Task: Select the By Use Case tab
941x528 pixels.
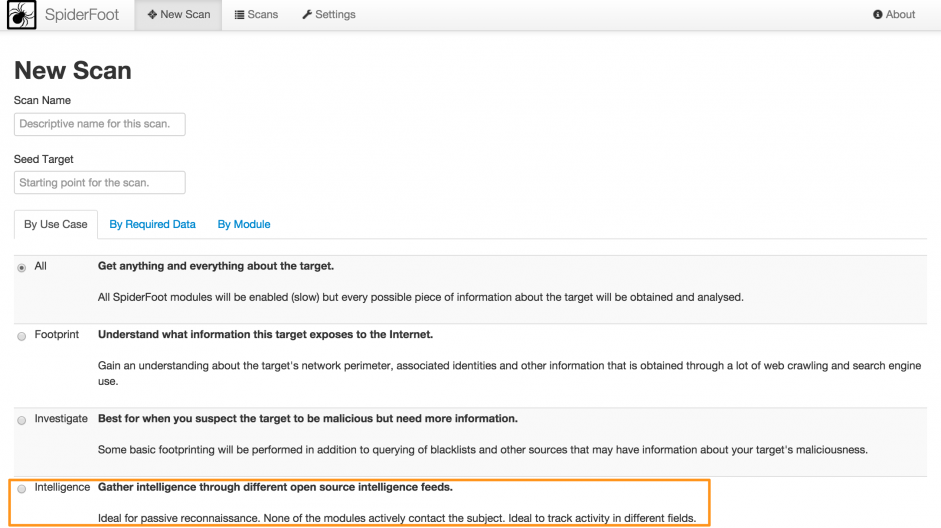Action: pyautogui.click(x=56, y=224)
